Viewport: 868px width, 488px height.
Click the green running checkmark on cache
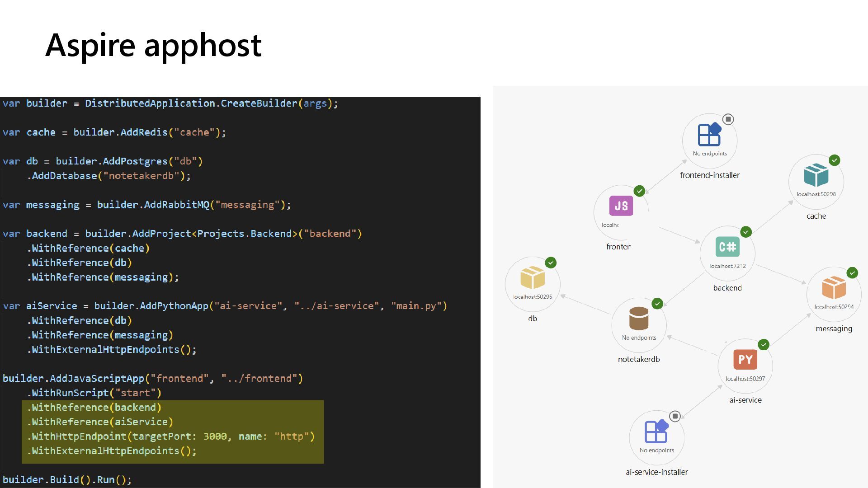pos(835,160)
